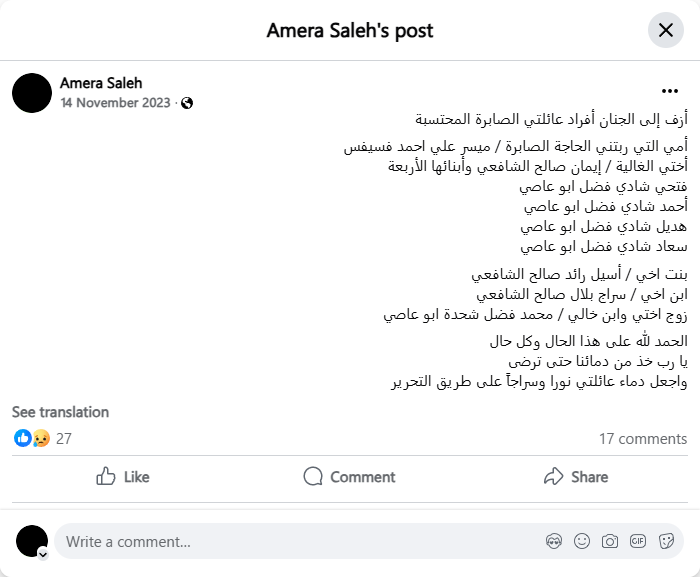Open the sticker picker in comment box
Image resolution: width=700 pixels, height=577 pixels.
tap(666, 542)
